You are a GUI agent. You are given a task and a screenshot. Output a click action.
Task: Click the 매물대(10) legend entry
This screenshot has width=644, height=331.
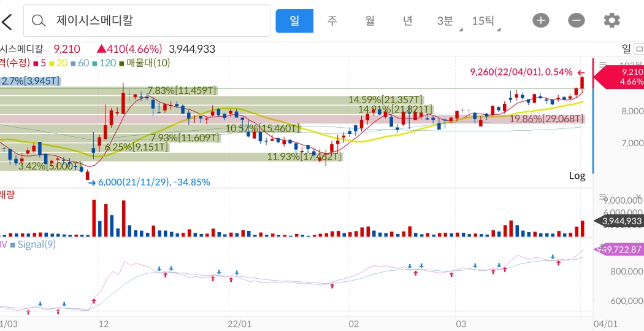click(x=145, y=63)
